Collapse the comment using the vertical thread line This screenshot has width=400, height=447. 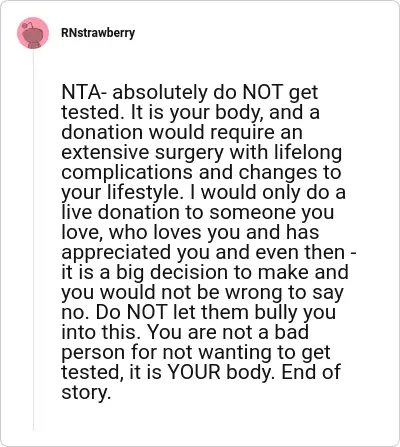(33, 239)
